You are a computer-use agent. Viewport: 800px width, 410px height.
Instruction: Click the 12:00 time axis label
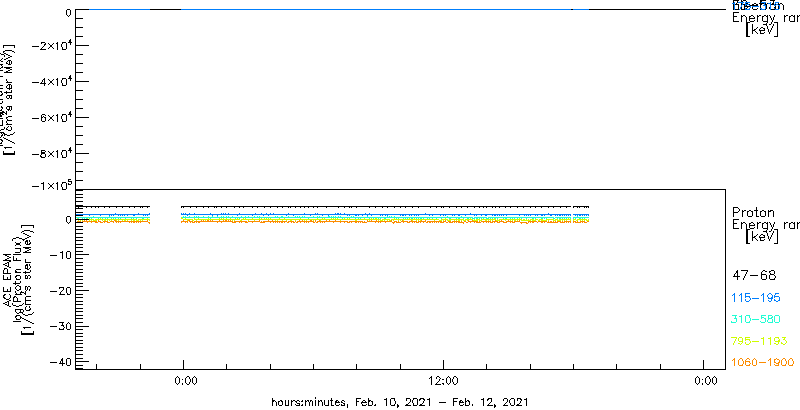444,381
